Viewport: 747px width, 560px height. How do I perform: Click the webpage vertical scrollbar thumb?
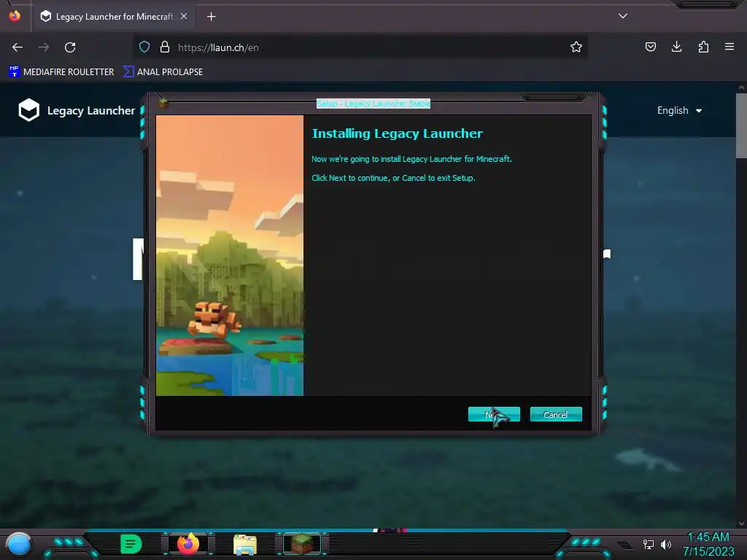(x=741, y=125)
